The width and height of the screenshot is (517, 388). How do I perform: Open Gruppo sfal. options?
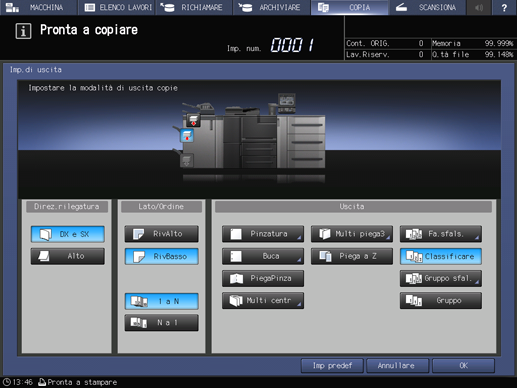(441, 278)
